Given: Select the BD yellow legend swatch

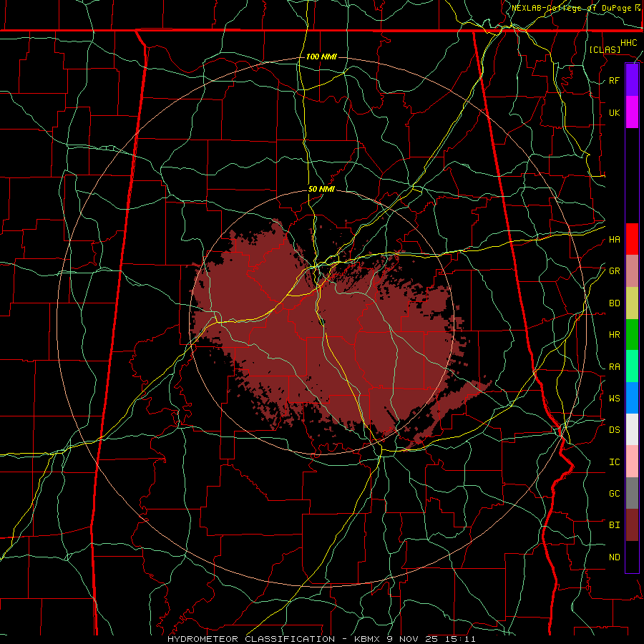Looking at the screenshot, I should (632, 303).
